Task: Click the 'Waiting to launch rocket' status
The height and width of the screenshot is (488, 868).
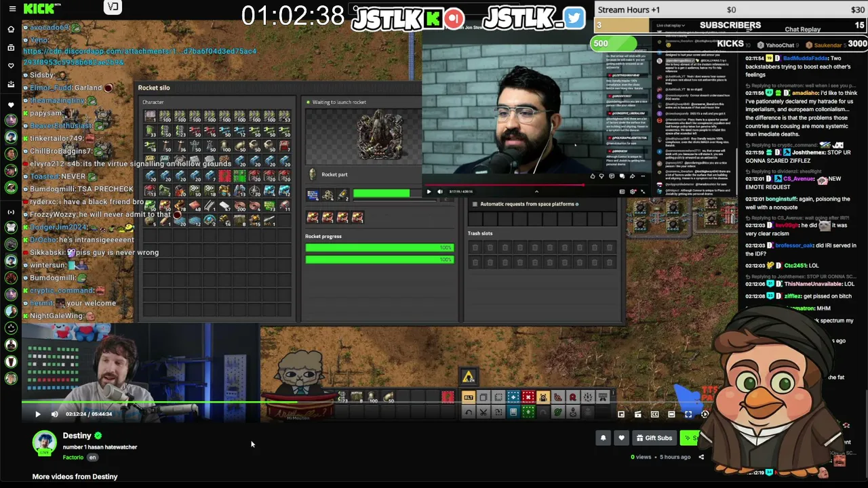Action: pyautogui.click(x=339, y=102)
